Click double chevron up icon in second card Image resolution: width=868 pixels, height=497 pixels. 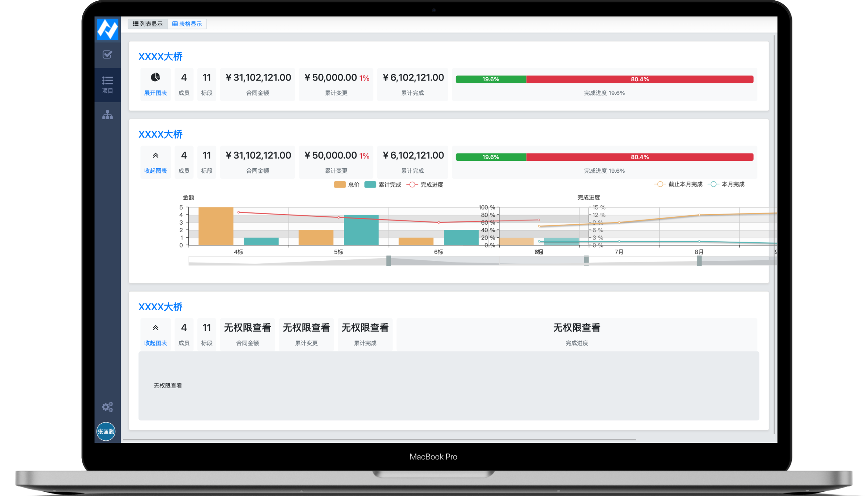pos(155,155)
